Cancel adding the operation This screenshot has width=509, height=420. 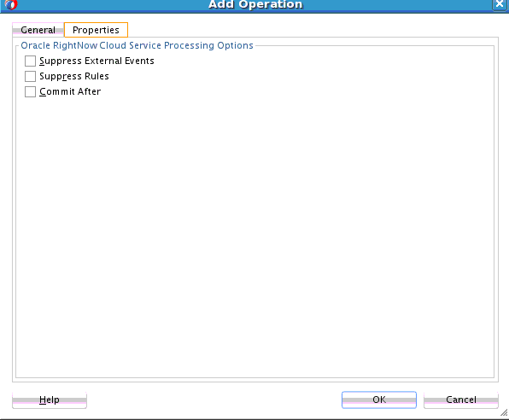point(461,400)
